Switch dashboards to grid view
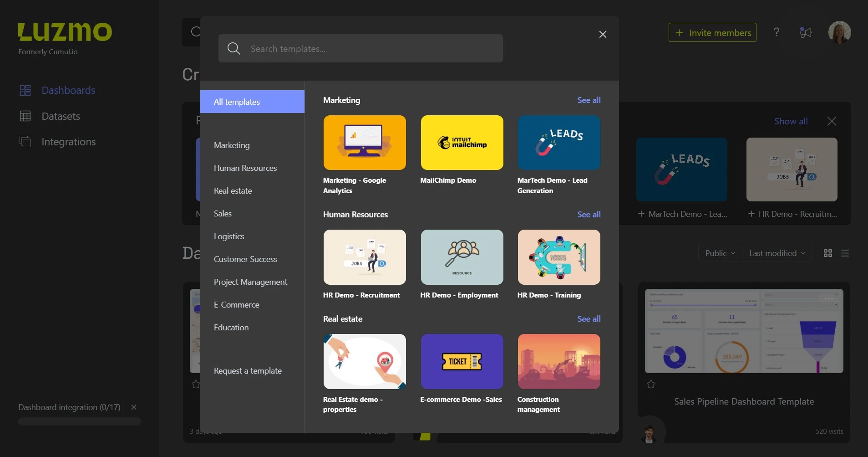The height and width of the screenshot is (457, 868). [827, 253]
